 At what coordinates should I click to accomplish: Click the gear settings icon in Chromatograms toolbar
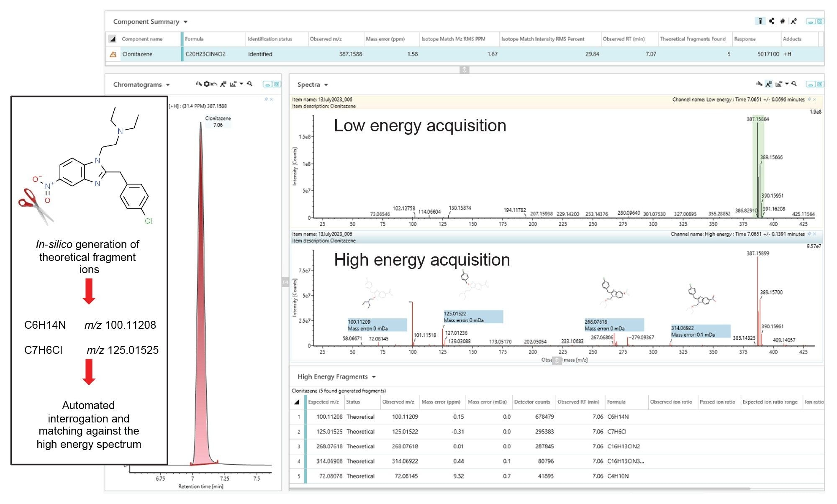(x=206, y=84)
